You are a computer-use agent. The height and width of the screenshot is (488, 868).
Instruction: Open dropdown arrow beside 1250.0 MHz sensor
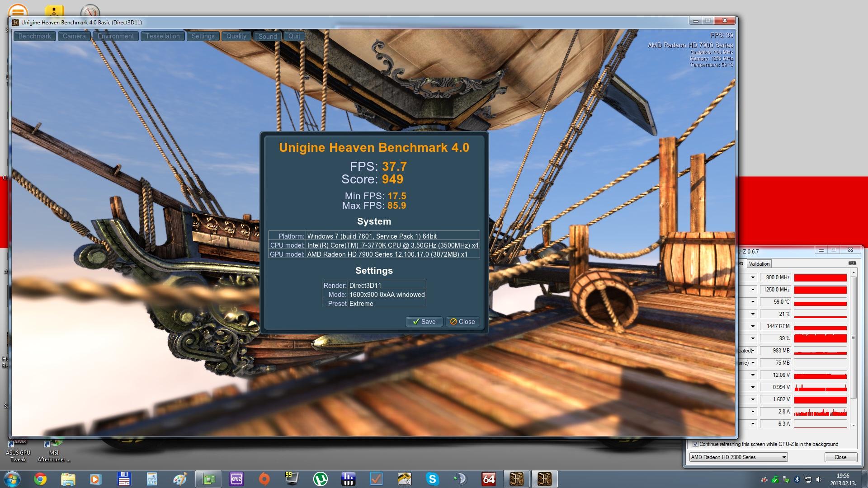[753, 290]
